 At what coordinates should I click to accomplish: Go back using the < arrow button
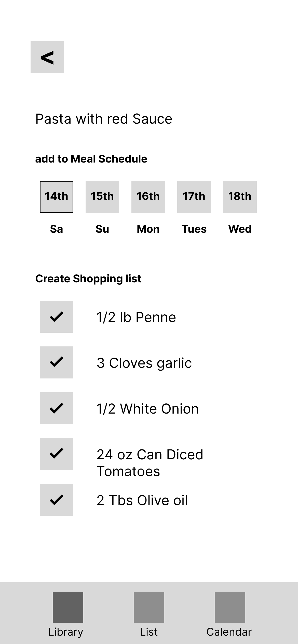click(47, 57)
